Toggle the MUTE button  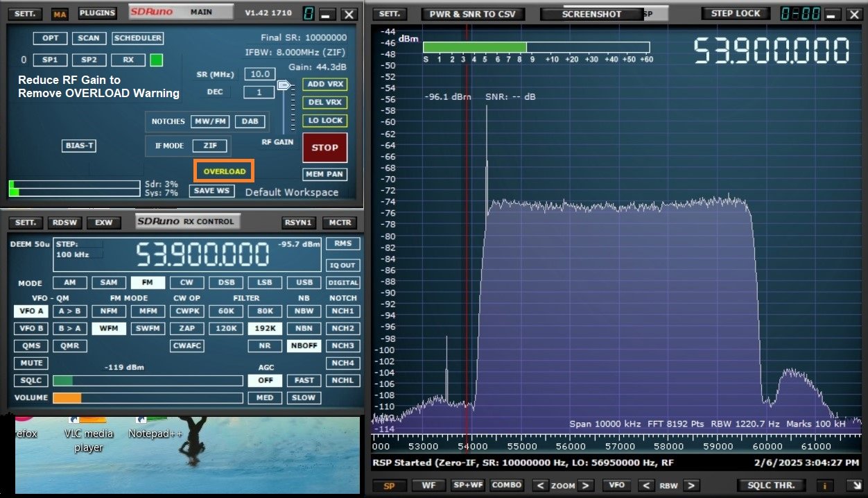[x=31, y=363]
